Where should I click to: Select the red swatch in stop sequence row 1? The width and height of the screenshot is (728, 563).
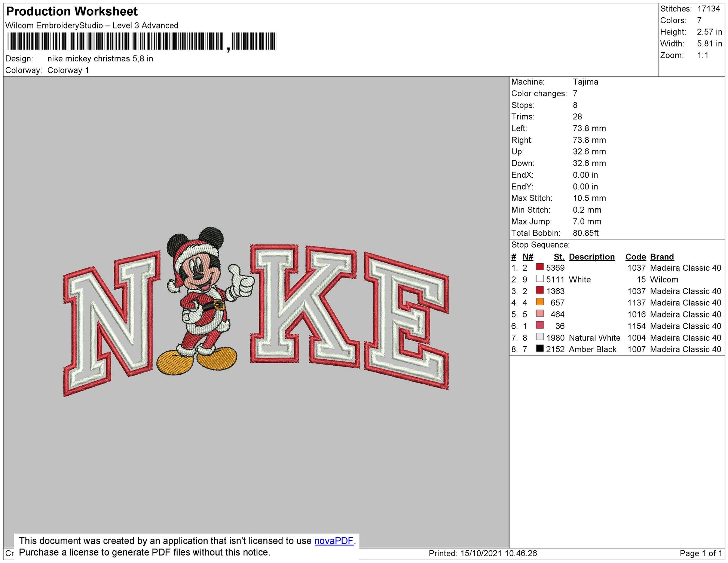point(540,267)
